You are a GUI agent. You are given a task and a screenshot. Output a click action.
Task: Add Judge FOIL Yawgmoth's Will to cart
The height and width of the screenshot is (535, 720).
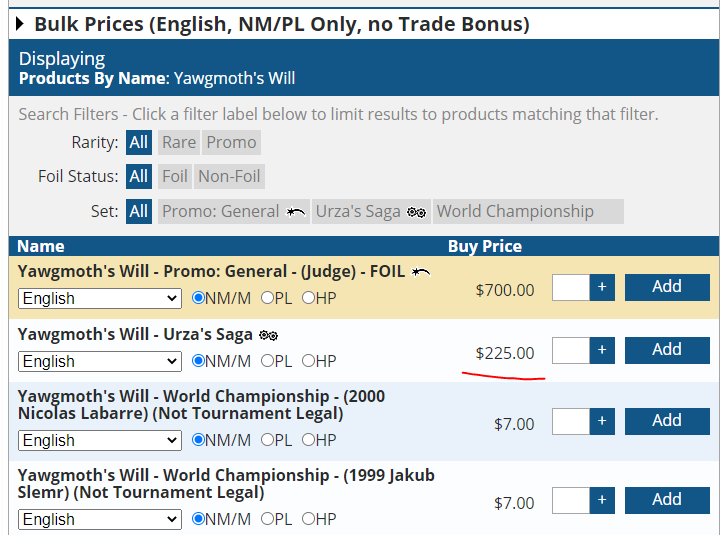667,287
